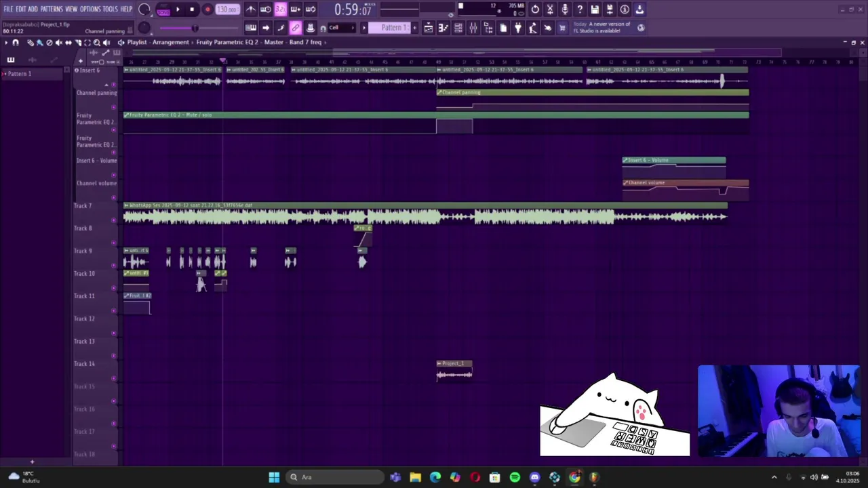868x488 pixels.
Task: Toggle typing keyboard to piano icon
Action: coord(252,28)
